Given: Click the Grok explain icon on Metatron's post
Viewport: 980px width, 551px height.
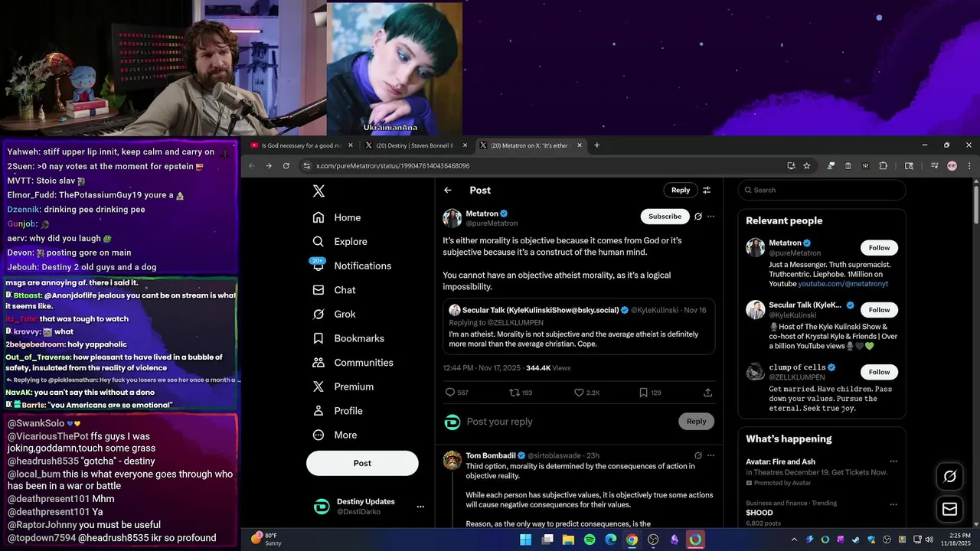Looking at the screenshot, I should coord(697,217).
